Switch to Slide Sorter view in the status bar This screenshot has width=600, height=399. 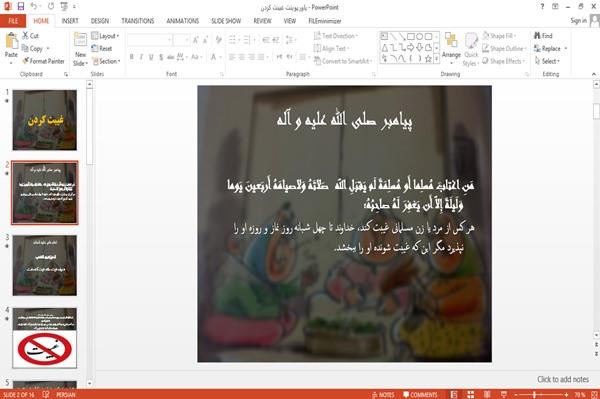(471, 394)
